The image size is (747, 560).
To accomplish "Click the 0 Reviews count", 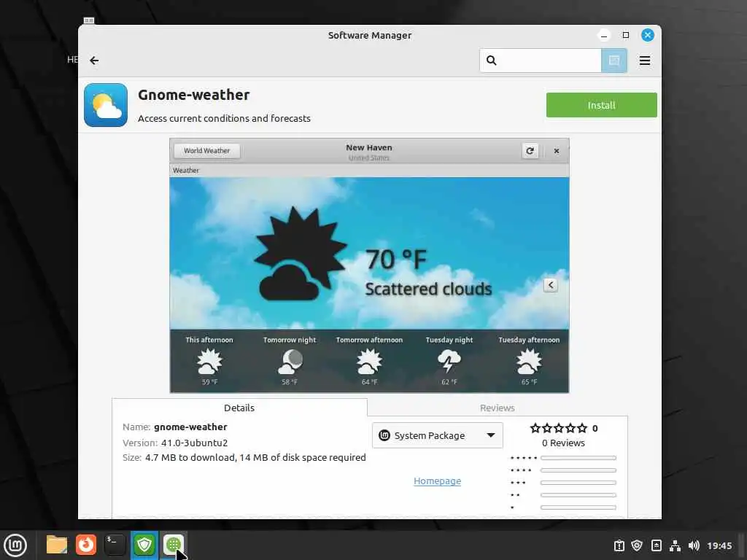I will pos(563,443).
